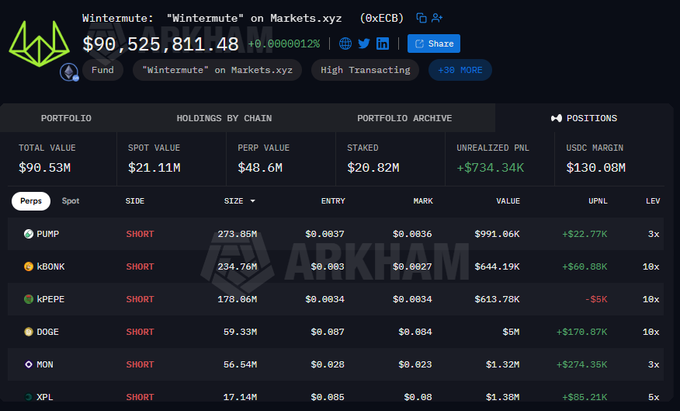Click the SPOT VALUE $21.11M stat

point(154,159)
